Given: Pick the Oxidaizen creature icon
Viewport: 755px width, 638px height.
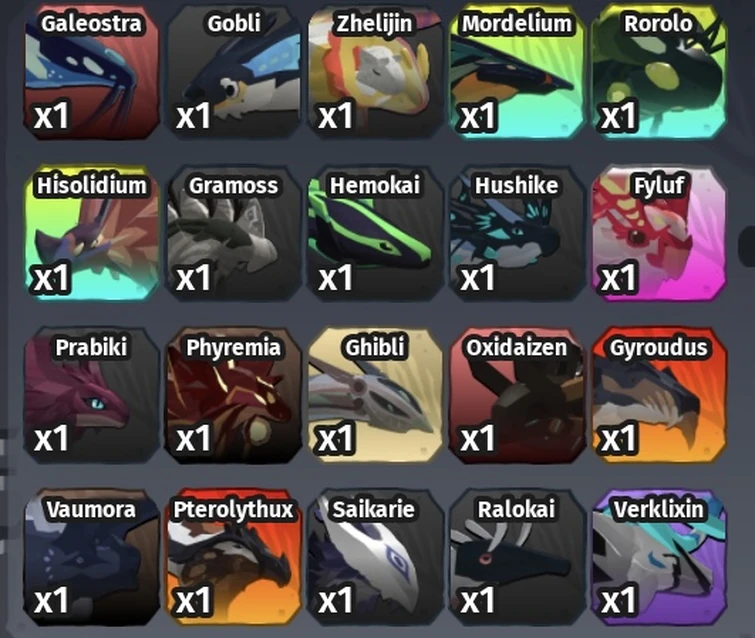Looking at the screenshot, I should [x=517, y=396].
